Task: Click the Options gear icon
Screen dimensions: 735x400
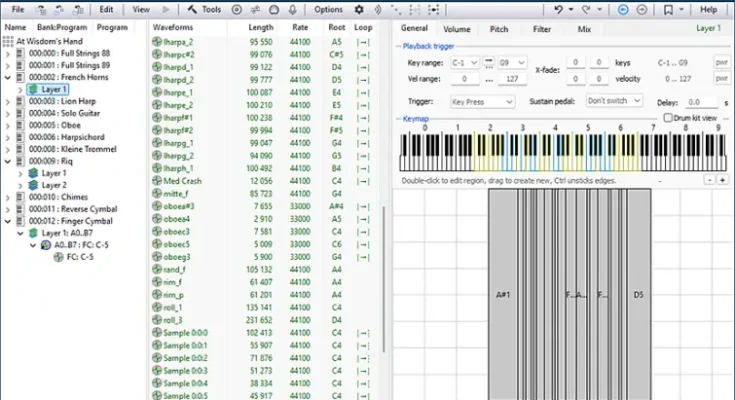Action: pyautogui.click(x=359, y=9)
